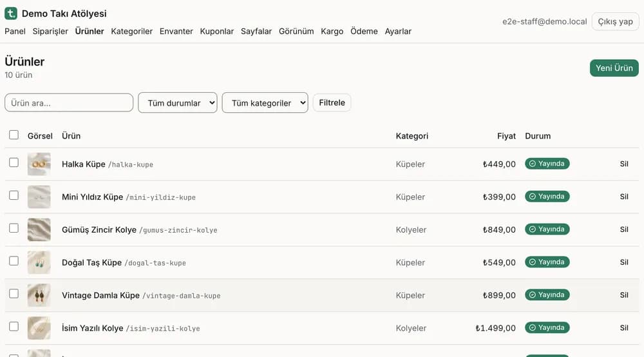Click the ₺1.499,00 price cell

tap(495, 328)
